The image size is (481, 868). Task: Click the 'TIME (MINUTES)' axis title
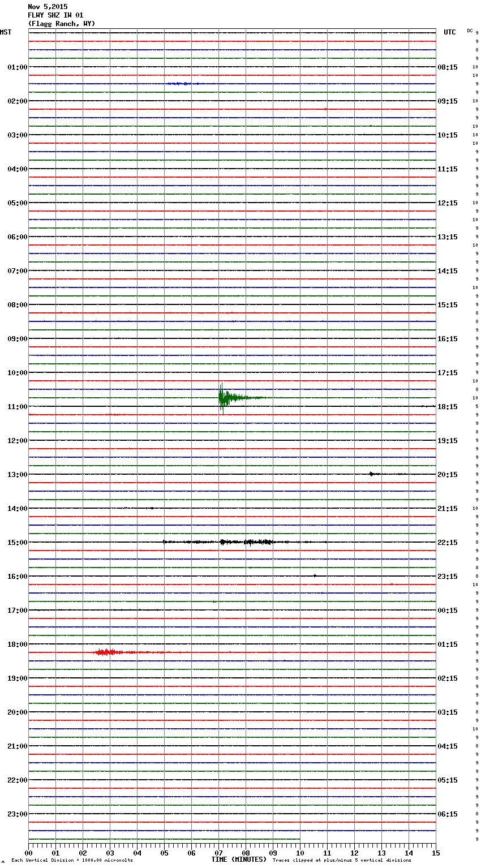[x=239, y=860]
